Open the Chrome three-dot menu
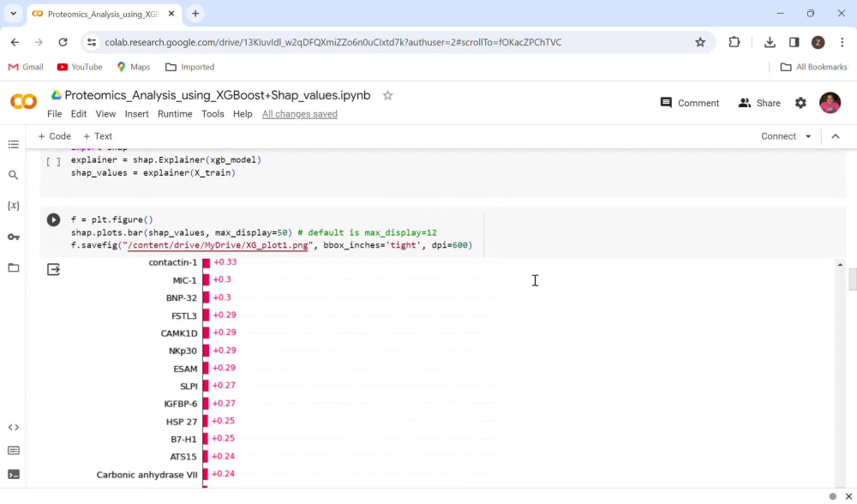 click(842, 42)
